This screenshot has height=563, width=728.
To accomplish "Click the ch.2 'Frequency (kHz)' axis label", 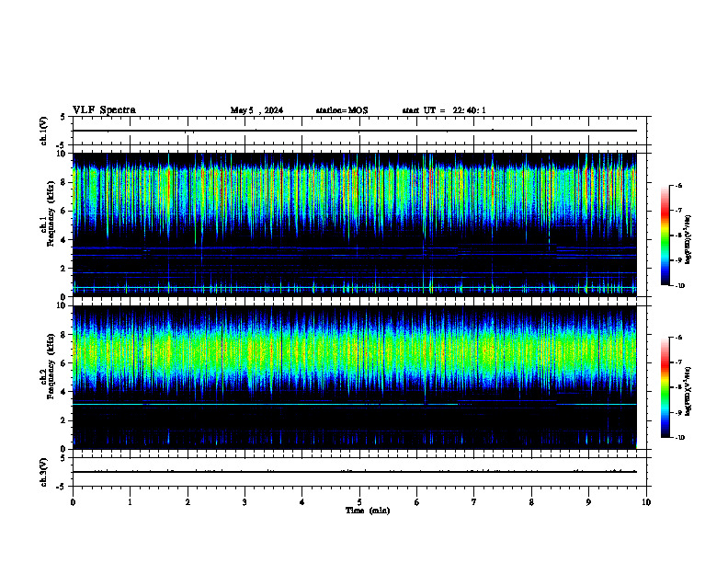I will click(51, 366).
